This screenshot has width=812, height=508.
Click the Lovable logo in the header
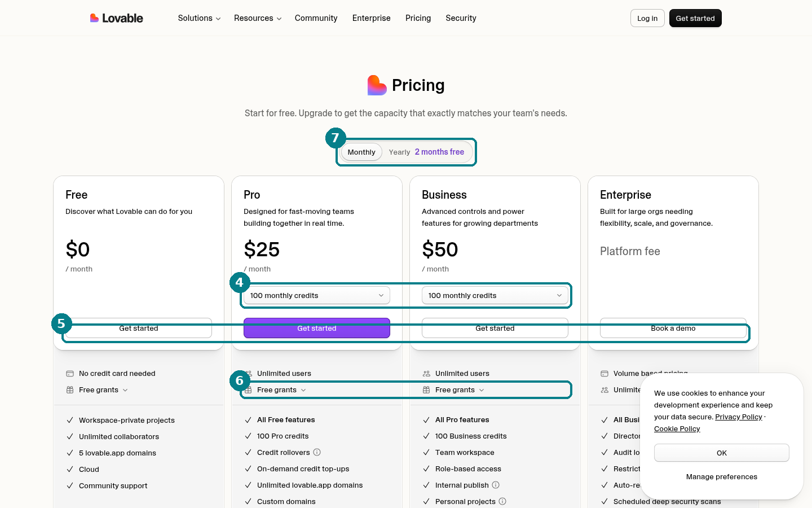tap(117, 18)
